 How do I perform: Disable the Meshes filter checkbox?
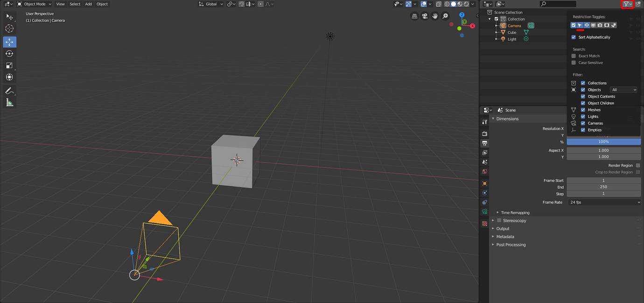[x=582, y=110]
